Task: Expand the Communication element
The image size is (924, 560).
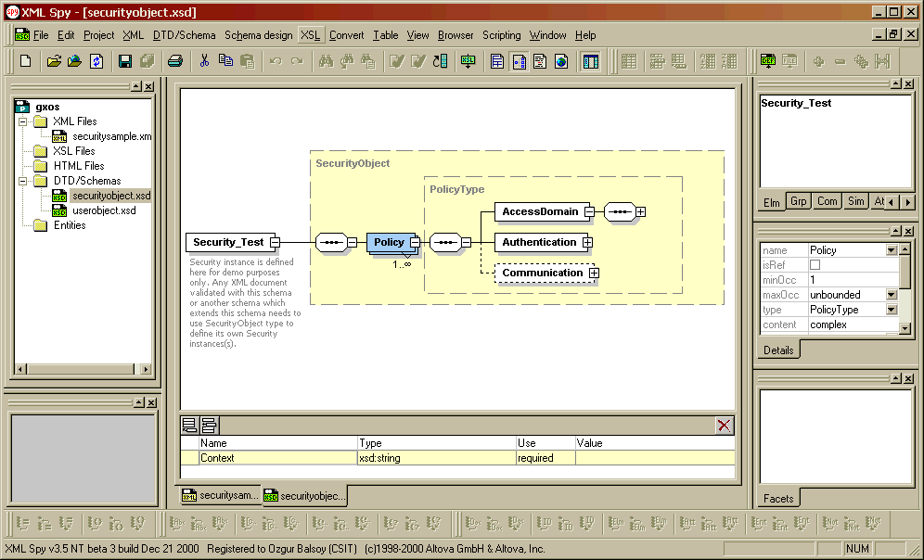Action: pos(594,273)
